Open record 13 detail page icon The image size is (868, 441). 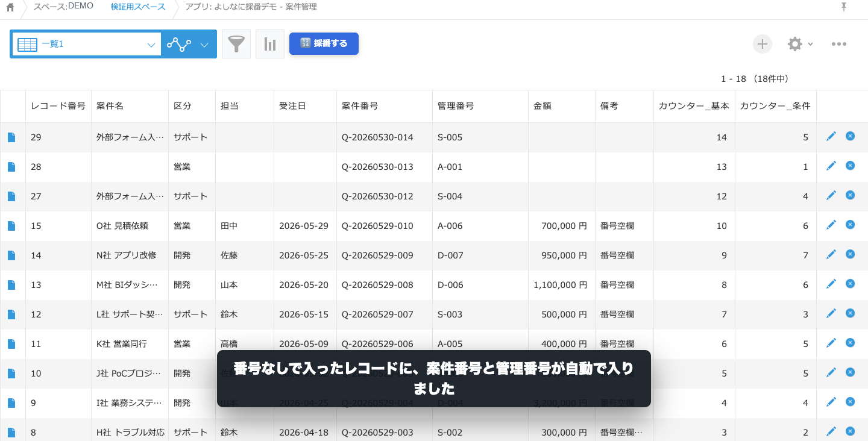[11, 285]
